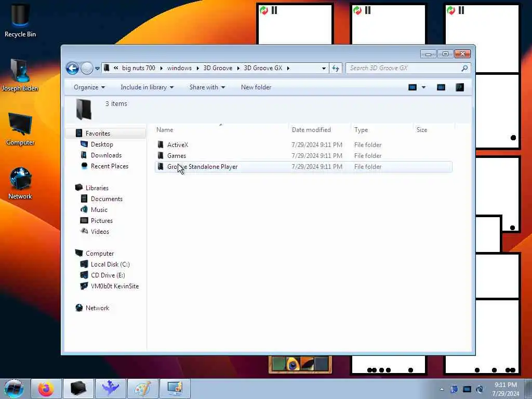Click the New folder button

point(256,87)
